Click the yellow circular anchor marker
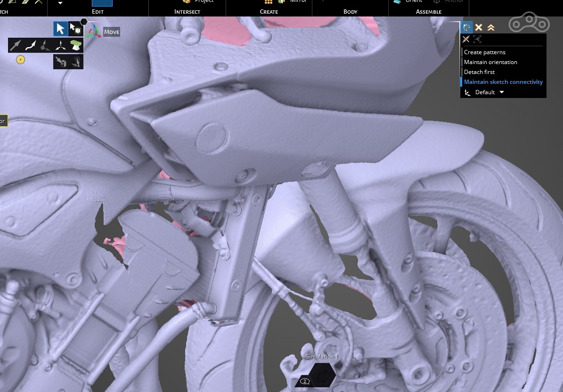This screenshot has width=563, height=392. (x=20, y=59)
